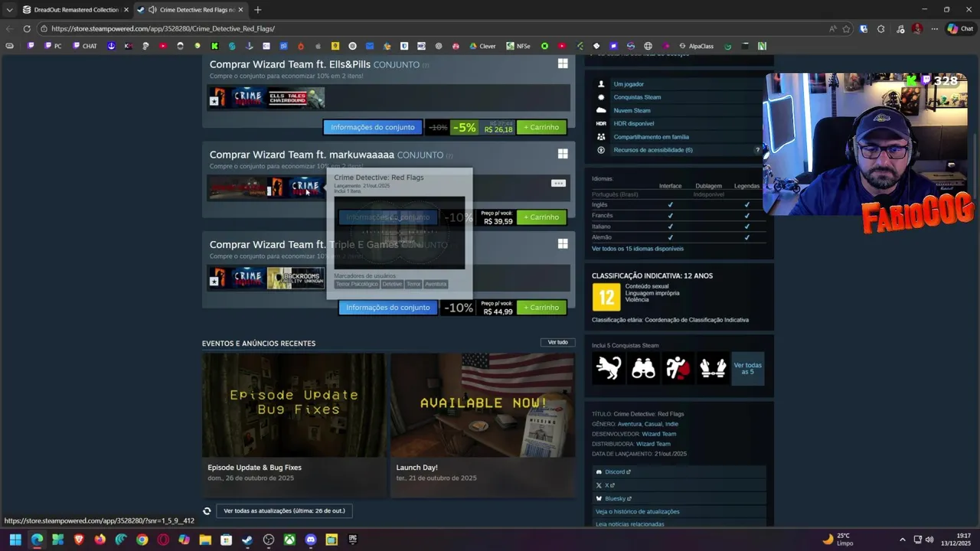Viewport: 980px width, 551px height.
Task: Open Steam from the taskbar
Action: click(247, 540)
